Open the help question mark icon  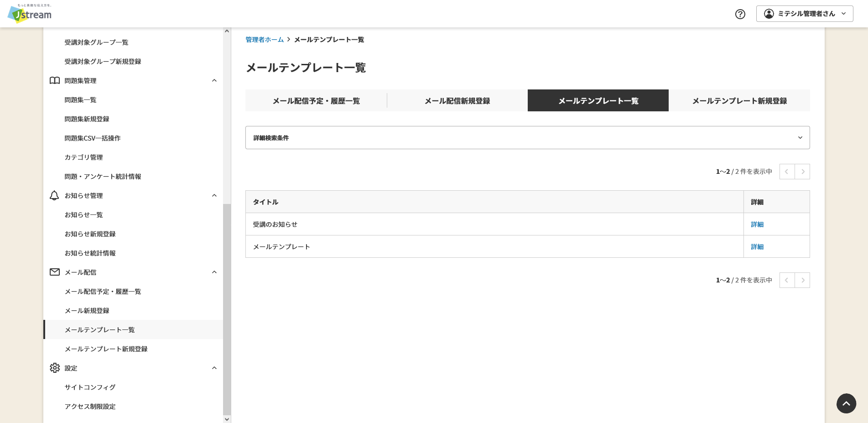[740, 14]
